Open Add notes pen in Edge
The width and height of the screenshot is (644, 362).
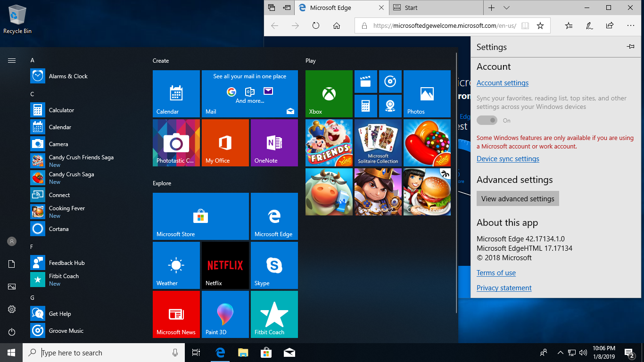click(589, 26)
